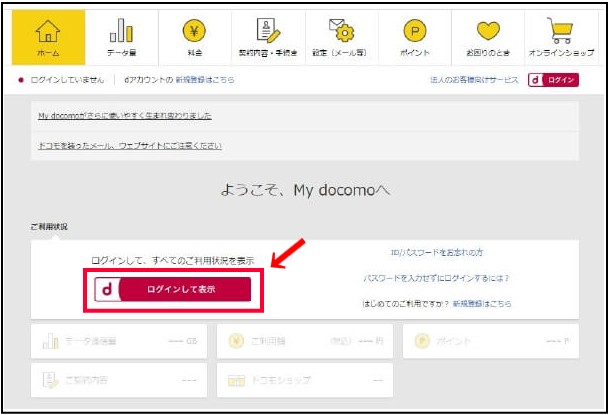
Task: Click the ポイント card P icon
Action: 422,341
